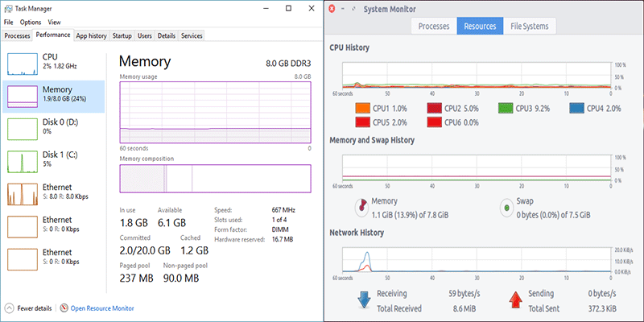644x322 pixels.
Task: Select the CPU graph thumbnail in sidebar
Action: point(23,64)
